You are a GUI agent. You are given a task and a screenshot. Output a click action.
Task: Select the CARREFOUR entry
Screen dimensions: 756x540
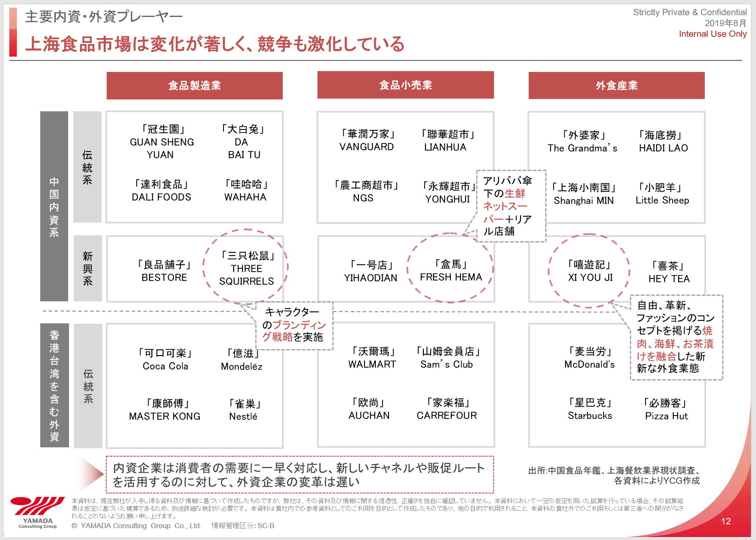pyautogui.click(x=447, y=409)
